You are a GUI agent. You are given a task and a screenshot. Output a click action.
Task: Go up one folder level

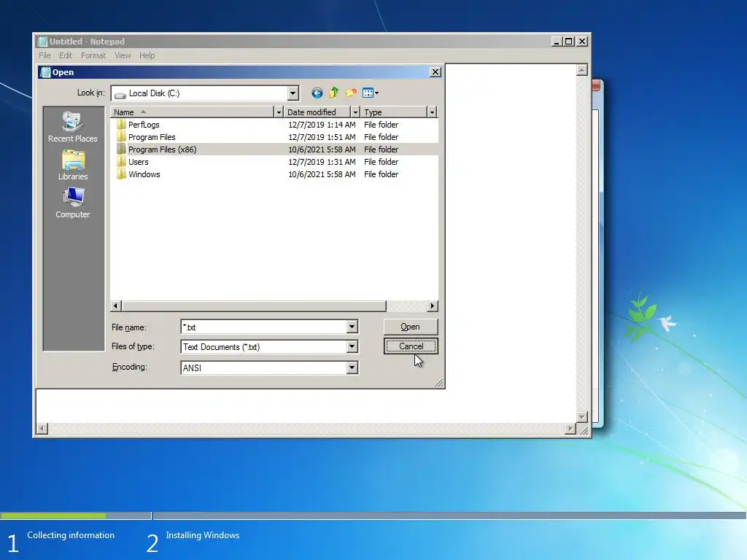point(334,93)
